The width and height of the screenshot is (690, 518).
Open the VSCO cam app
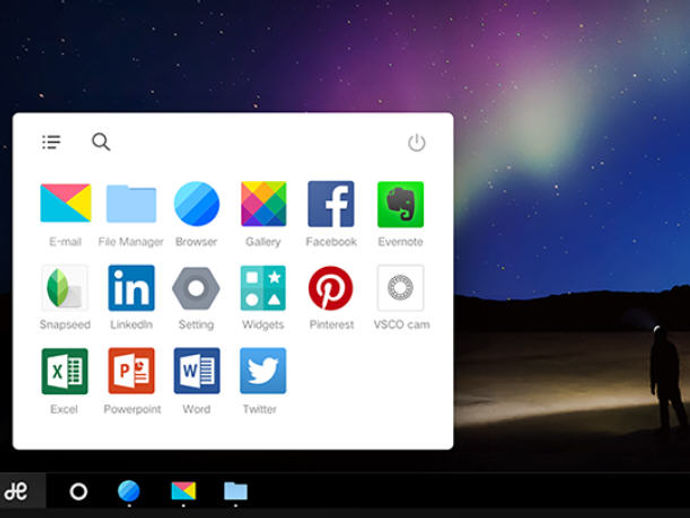coord(400,288)
